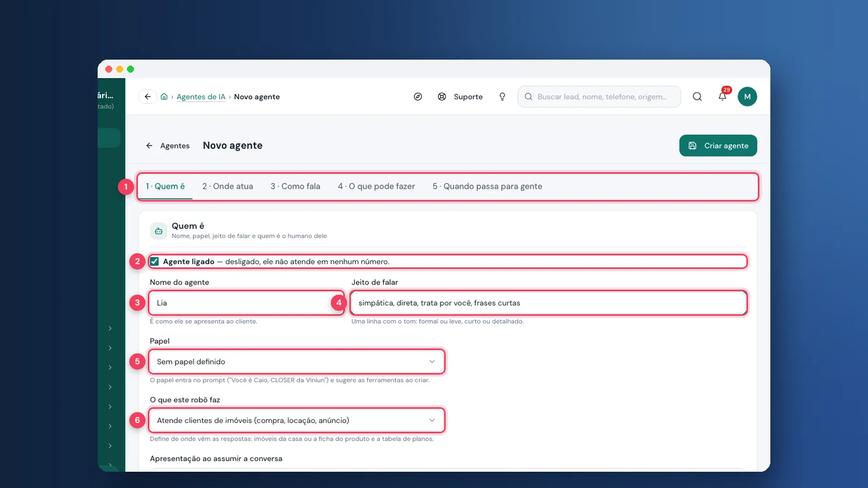Select the 1 · Quem é tab
Screen dimensions: 868x488
click(165, 186)
